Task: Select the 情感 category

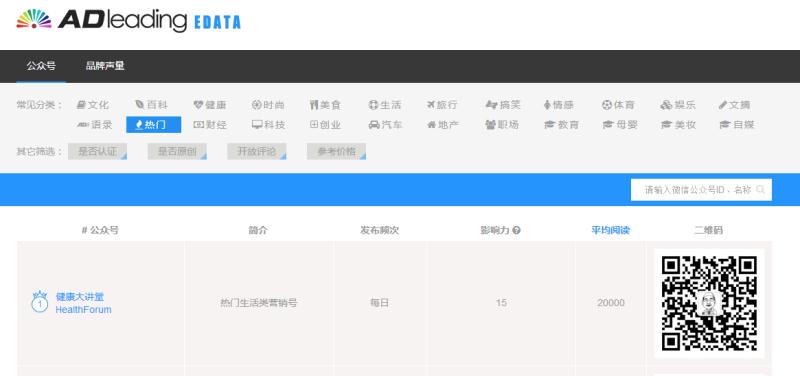Action: [559, 105]
